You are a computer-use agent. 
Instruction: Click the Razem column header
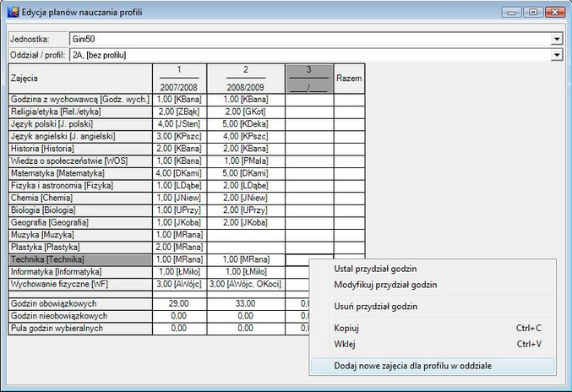[349, 79]
